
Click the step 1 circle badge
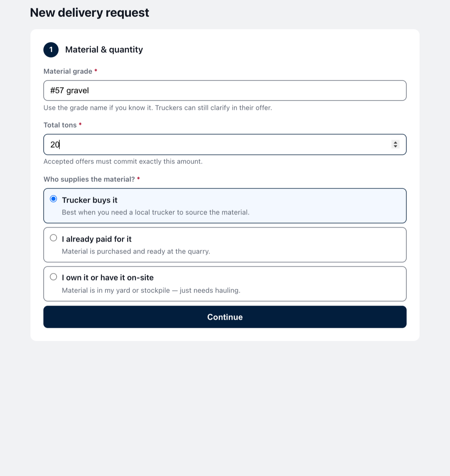pos(51,50)
